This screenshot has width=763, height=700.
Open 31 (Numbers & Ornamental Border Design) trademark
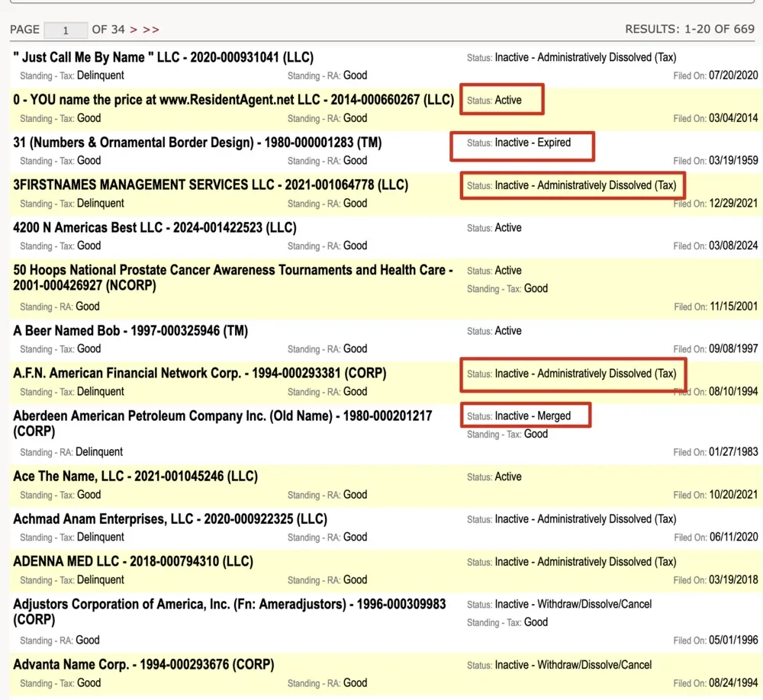tap(198, 143)
